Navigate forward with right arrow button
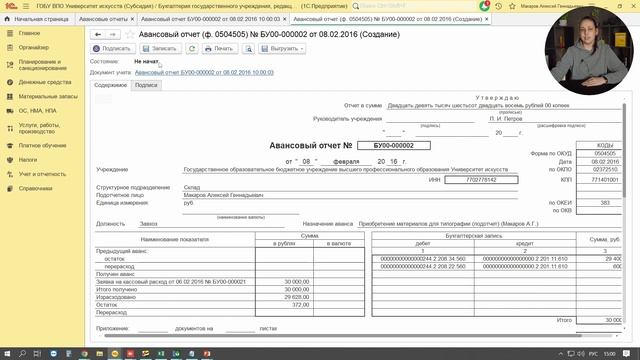The image size is (640, 360). click(113, 35)
